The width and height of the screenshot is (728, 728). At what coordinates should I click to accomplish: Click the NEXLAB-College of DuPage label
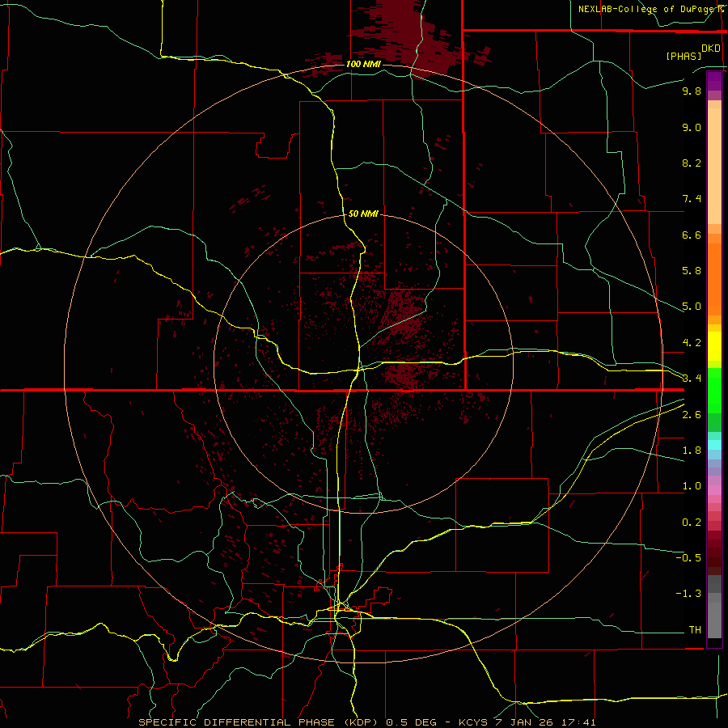pyautogui.click(x=648, y=9)
